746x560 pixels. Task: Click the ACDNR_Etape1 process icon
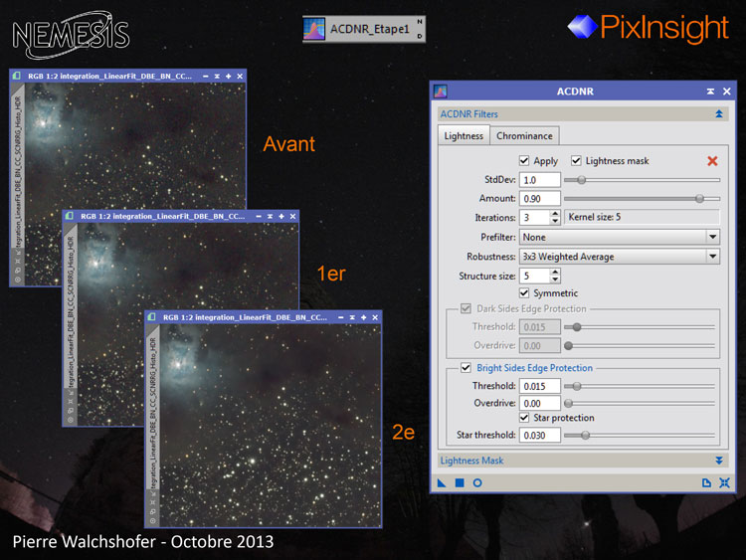click(x=363, y=29)
